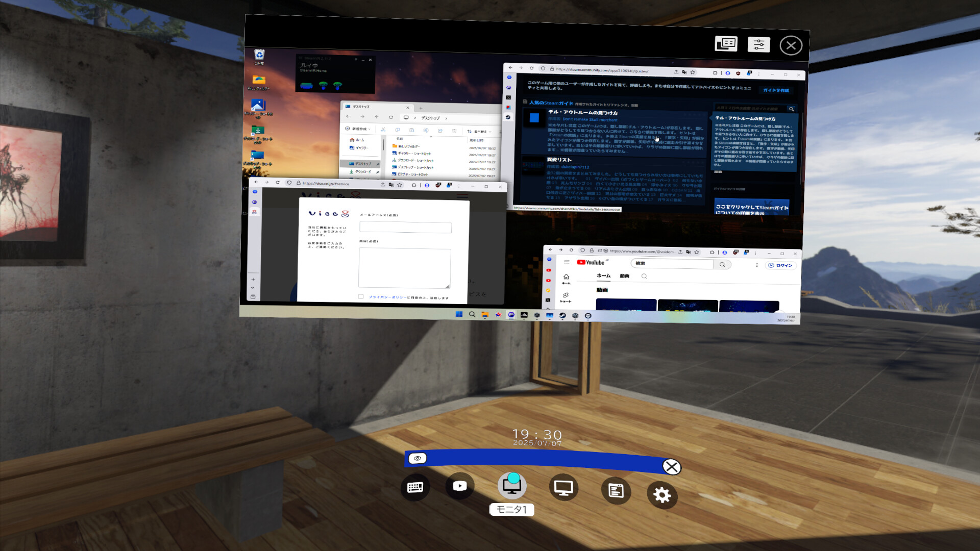Image resolution: width=980 pixels, height=551 pixels.
Task: Select the ホーム tab on the YouTube channel
Action: 603,275
